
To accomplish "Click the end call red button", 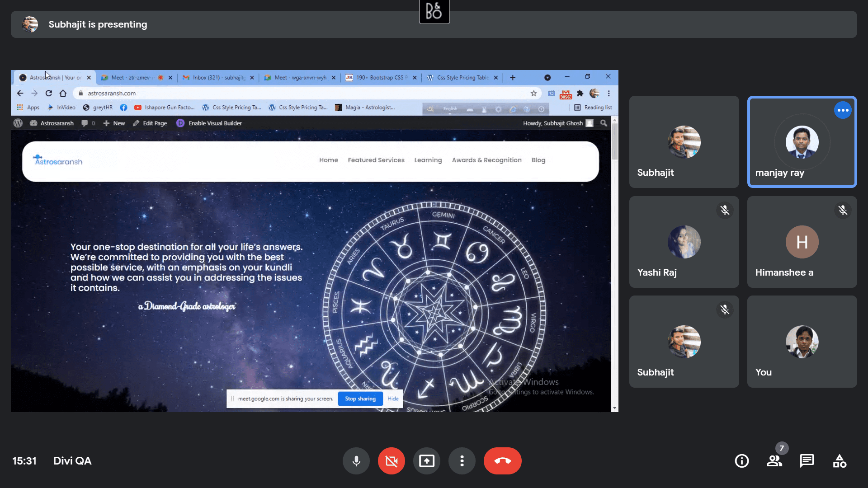I will [x=503, y=460].
